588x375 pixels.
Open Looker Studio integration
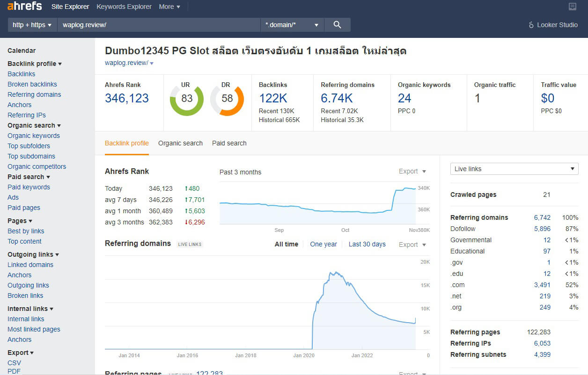(x=553, y=25)
